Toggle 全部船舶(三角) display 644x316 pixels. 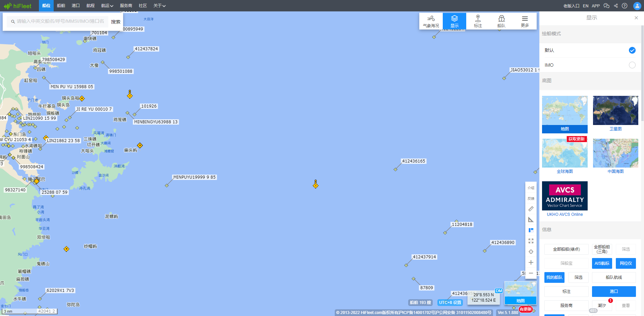click(602, 249)
